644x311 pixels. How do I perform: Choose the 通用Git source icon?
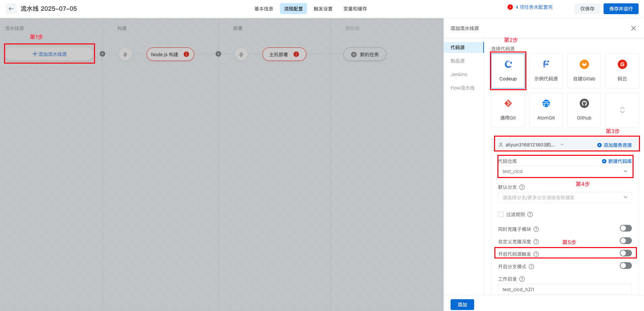pos(508,104)
